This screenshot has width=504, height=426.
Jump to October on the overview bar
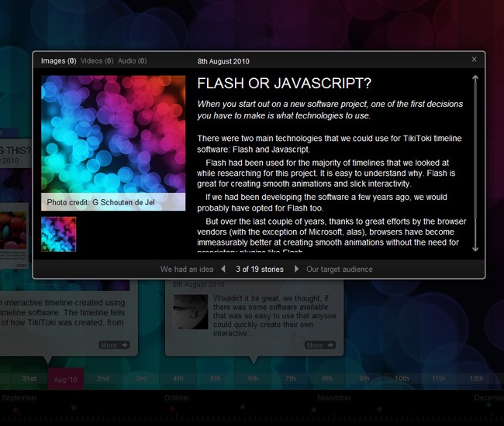[x=177, y=398]
